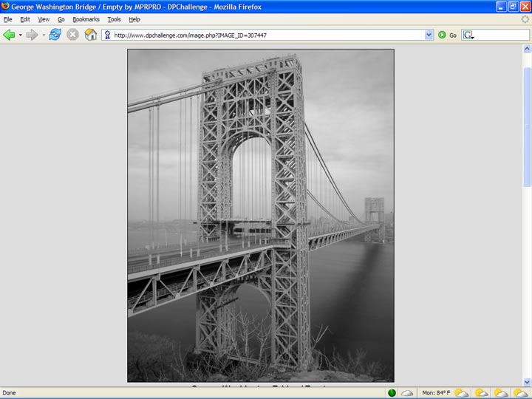
Task: Click the grey Forward arrow
Action: [33, 35]
